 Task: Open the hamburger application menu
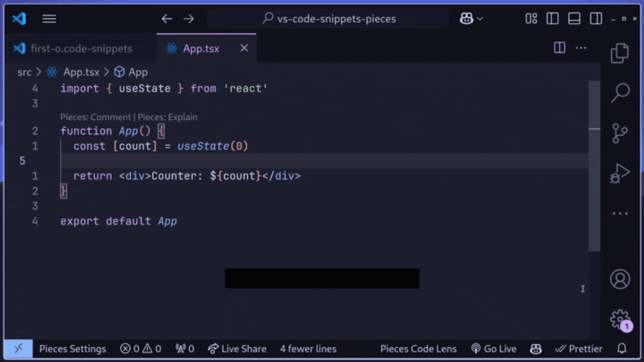[x=49, y=19]
